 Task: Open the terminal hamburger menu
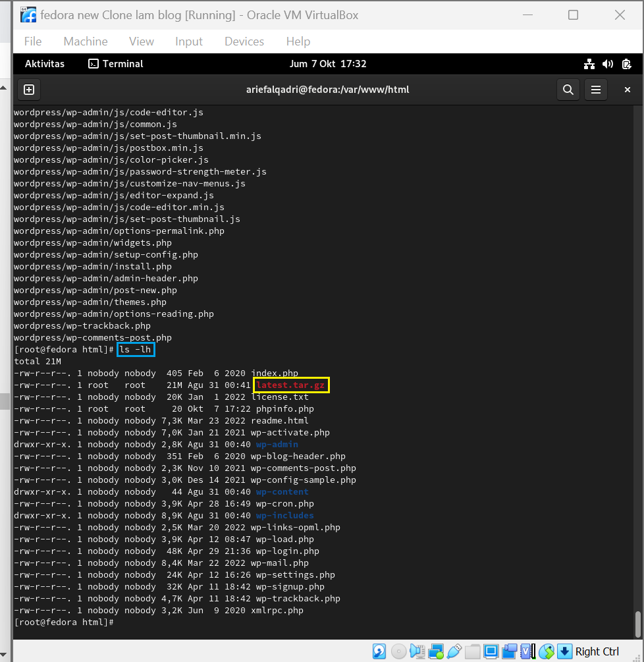tap(596, 90)
